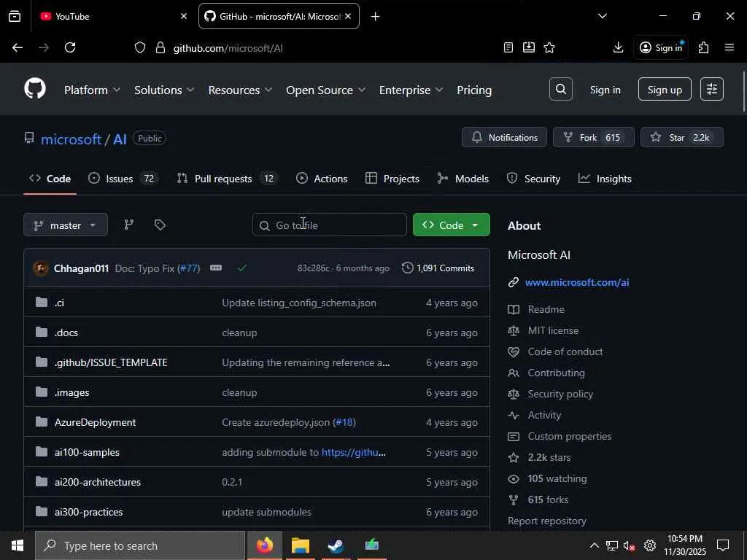The height and width of the screenshot is (560, 747).
Task: Click the GitHub Octocat logo
Action: coord(35,89)
